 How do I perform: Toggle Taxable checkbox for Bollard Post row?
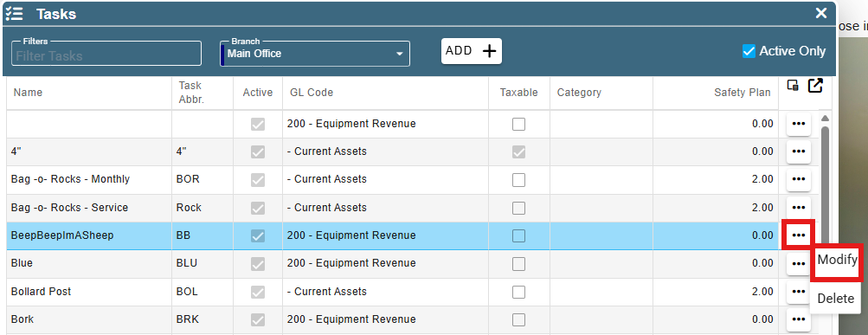click(518, 292)
